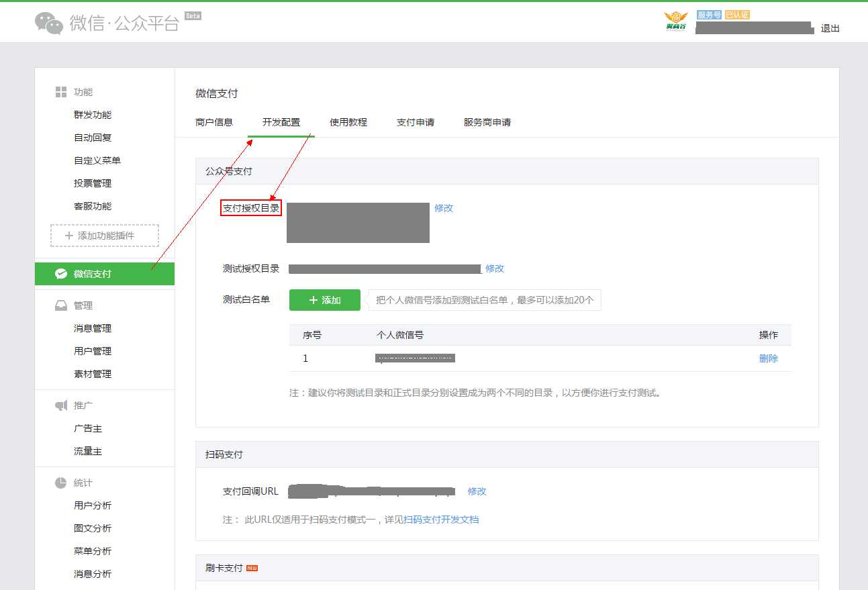Click the 测试白名单 label
Image resolution: width=868 pixels, height=590 pixels.
pyautogui.click(x=246, y=299)
